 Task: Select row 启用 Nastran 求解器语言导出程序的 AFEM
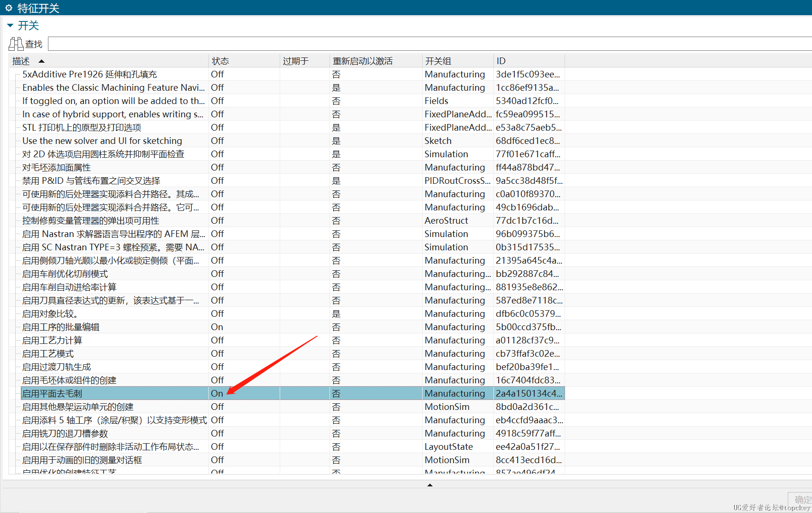click(293, 234)
